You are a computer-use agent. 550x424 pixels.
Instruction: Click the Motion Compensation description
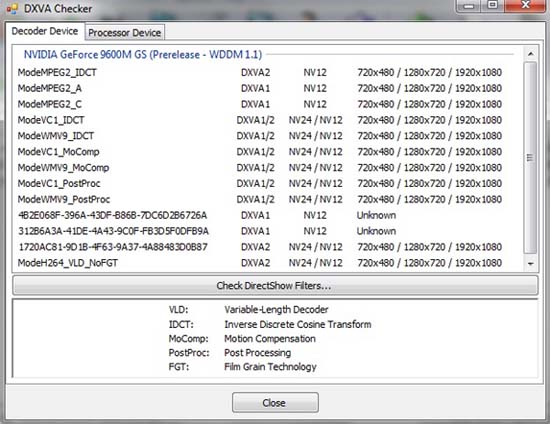coord(270,339)
